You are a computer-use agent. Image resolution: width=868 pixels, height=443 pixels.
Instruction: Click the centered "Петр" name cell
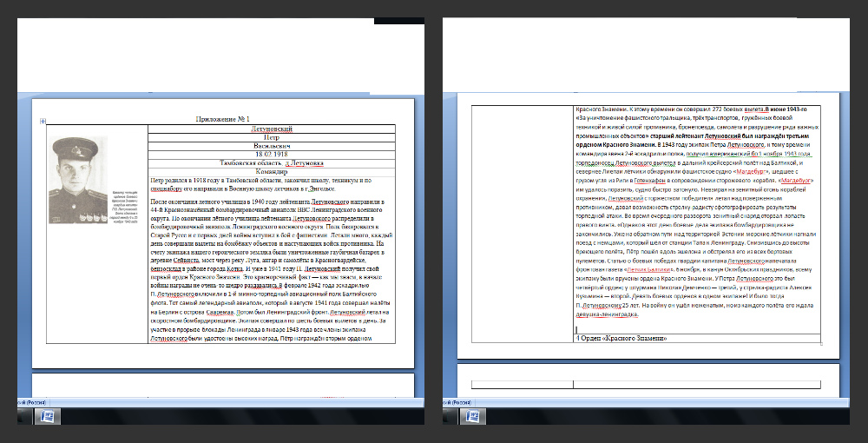click(x=272, y=137)
